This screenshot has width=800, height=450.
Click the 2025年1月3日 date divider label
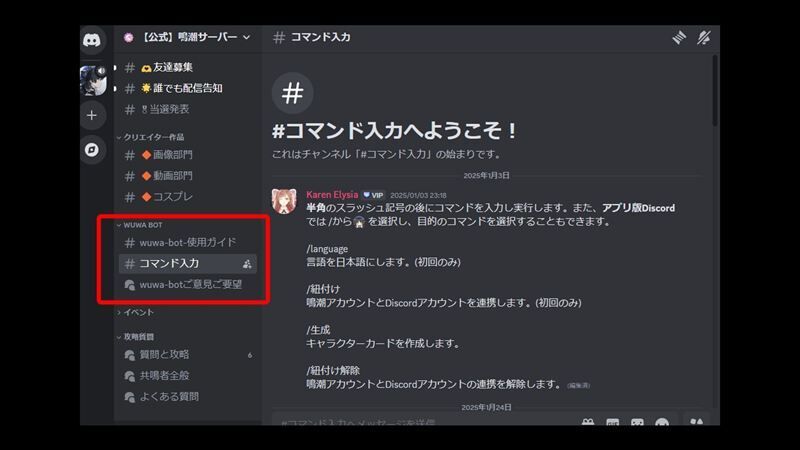486,176
